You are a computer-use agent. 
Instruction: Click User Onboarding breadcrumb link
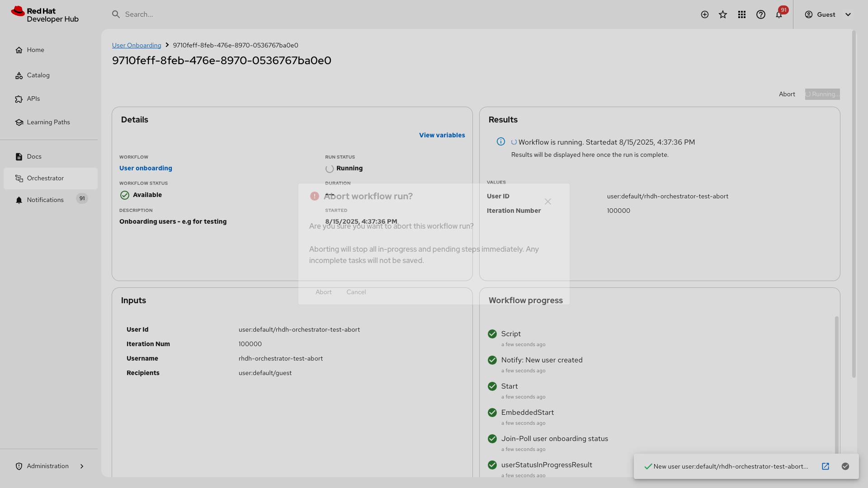click(137, 45)
